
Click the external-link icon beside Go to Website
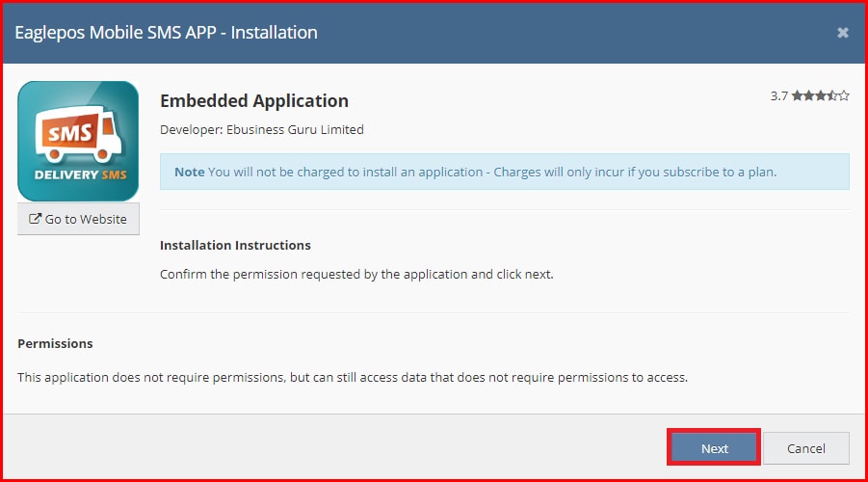tap(36, 219)
